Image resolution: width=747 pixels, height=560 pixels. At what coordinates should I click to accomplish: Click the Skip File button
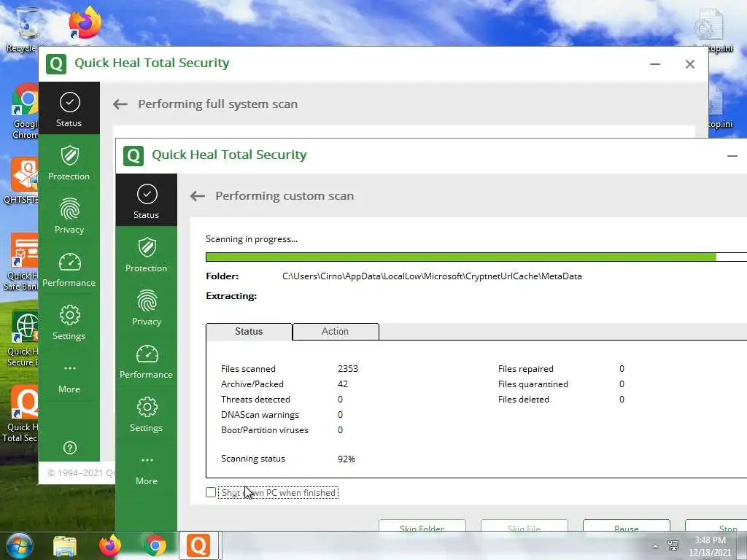point(524,526)
